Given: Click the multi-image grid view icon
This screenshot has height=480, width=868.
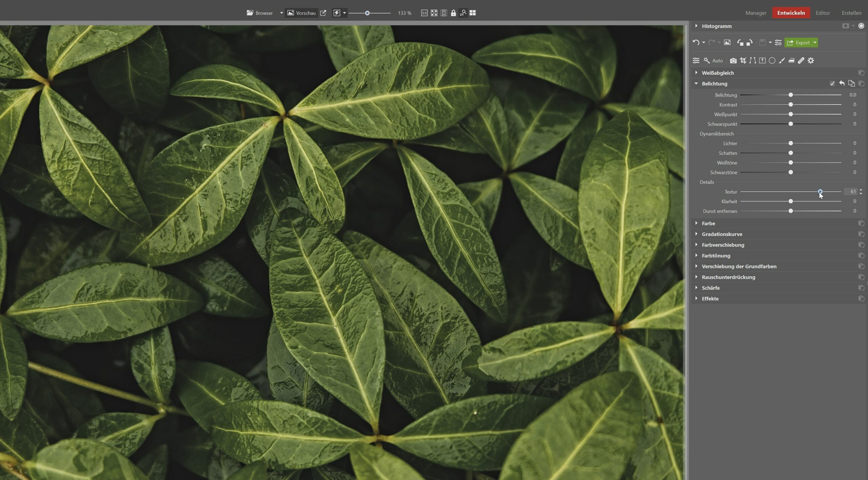Looking at the screenshot, I should tap(473, 13).
